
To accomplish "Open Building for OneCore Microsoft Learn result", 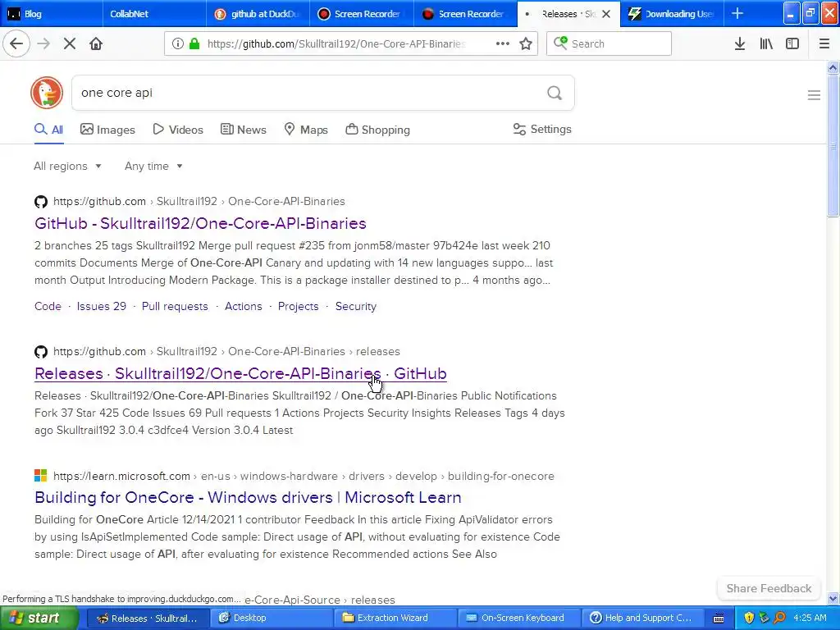I will pyautogui.click(x=248, y=497).
